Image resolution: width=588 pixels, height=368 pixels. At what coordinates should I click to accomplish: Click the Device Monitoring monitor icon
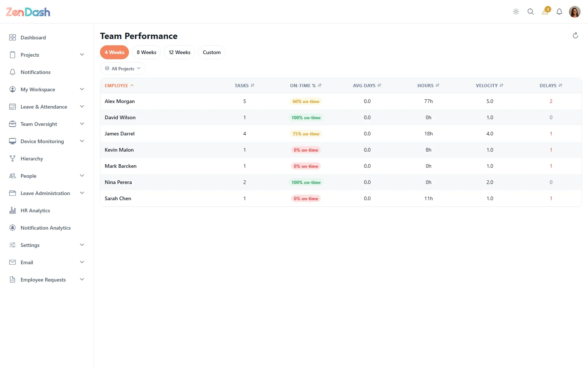12,141
